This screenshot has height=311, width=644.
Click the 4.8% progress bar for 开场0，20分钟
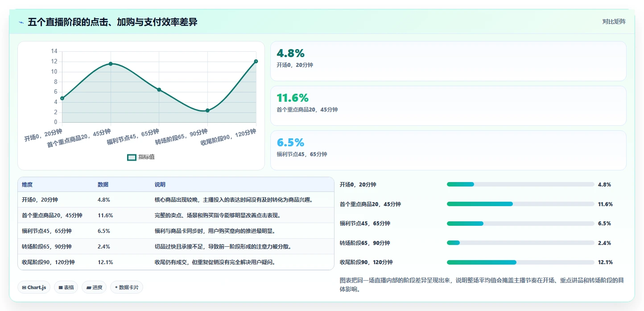(x=520, y=184)
